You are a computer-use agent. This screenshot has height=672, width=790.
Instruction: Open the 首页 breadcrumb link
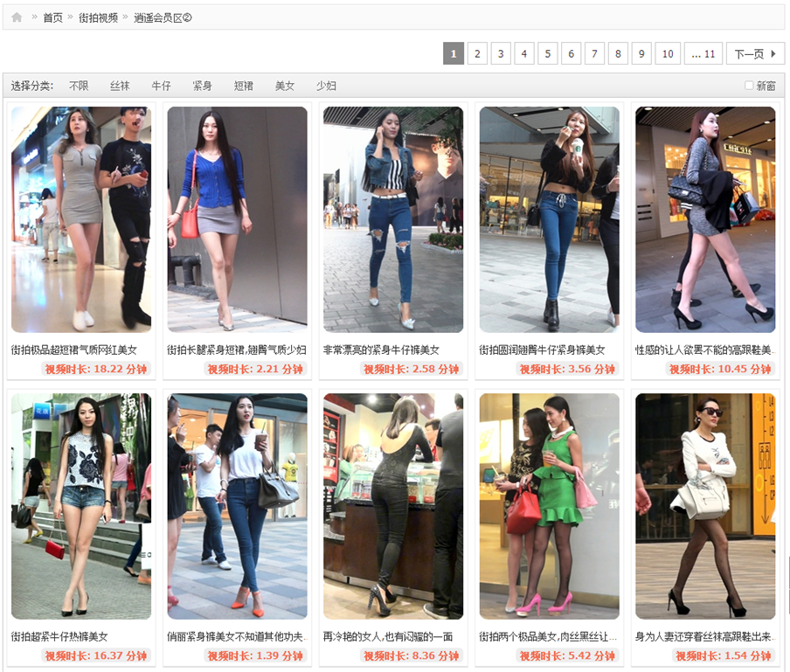(53, 17)
